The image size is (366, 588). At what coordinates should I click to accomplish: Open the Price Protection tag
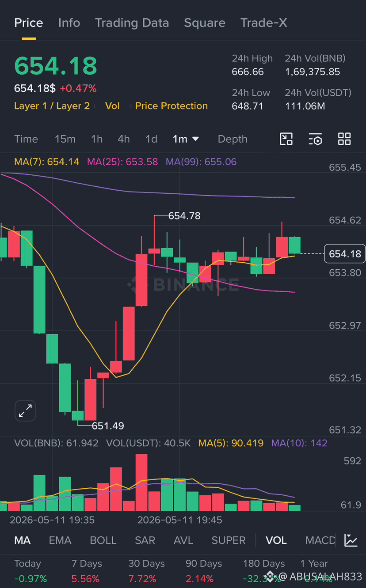[x=172, y=106]
